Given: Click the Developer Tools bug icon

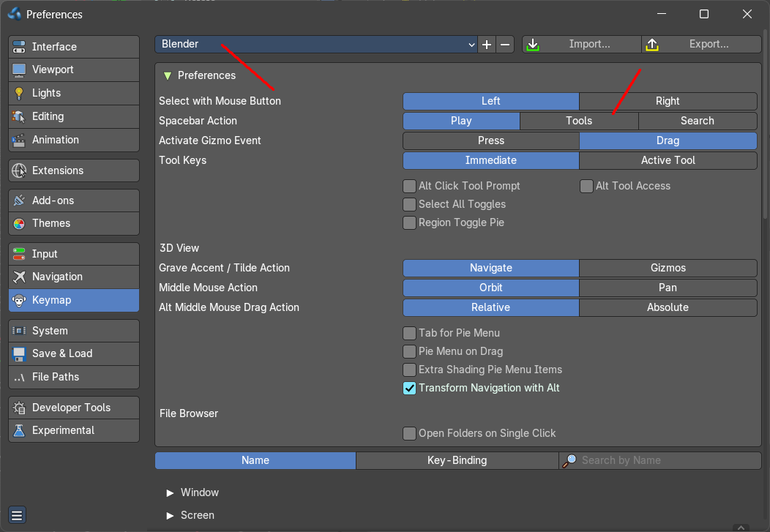Looking at the screenshot, I should pos(19,408).
